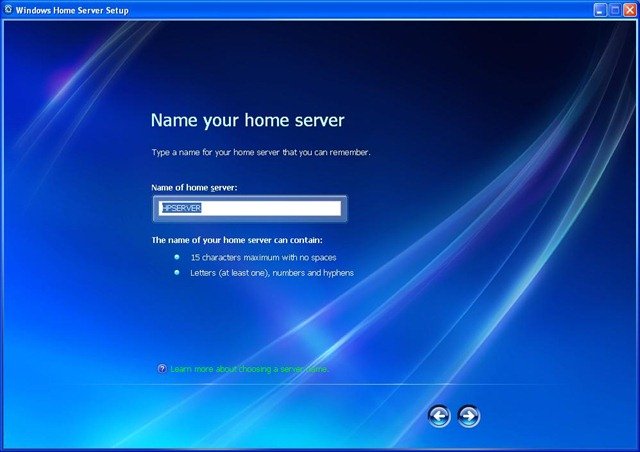Click '15 characters maximum with no spaces' text
The image size is (640, 452).
(x=263, y=257)
